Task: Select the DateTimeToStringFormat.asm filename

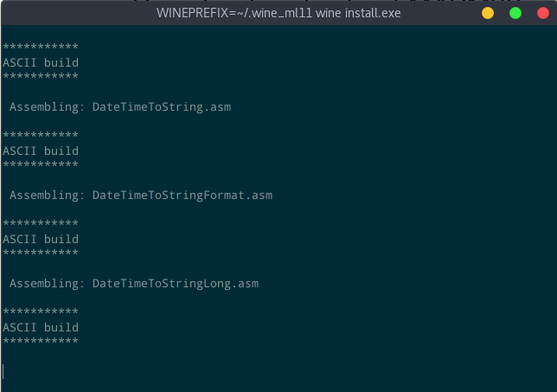Action: [x=182, y=195]
